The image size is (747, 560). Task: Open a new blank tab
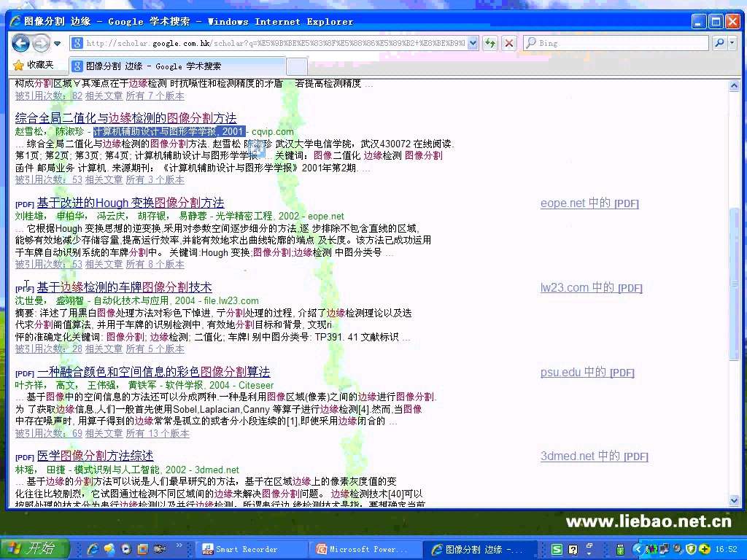[296, 66]
